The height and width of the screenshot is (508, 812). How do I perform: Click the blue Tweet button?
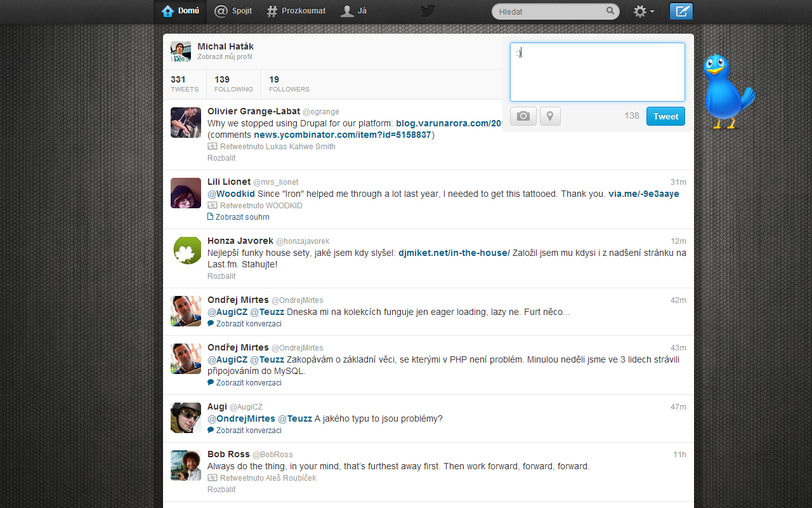(x=665, y=116)
